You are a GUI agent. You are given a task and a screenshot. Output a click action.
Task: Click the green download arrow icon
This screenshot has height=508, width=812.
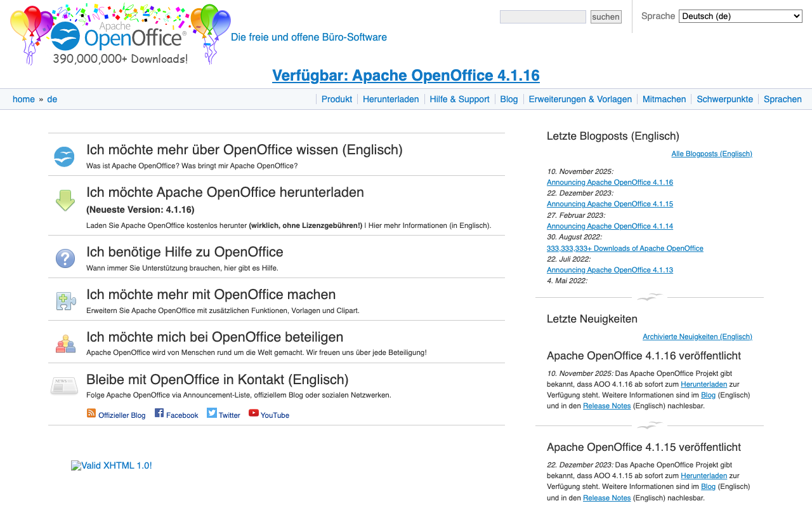[x=65, y=200]
